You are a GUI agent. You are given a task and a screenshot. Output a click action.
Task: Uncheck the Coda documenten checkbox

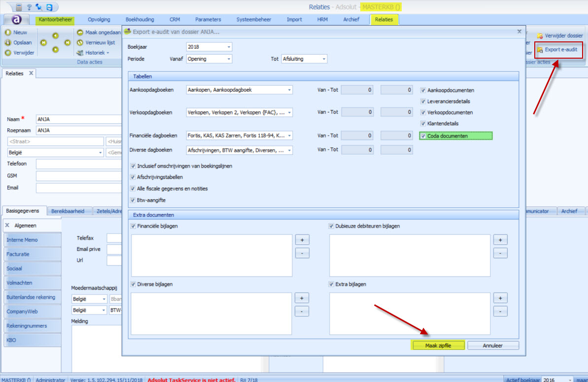pos(423,136)
